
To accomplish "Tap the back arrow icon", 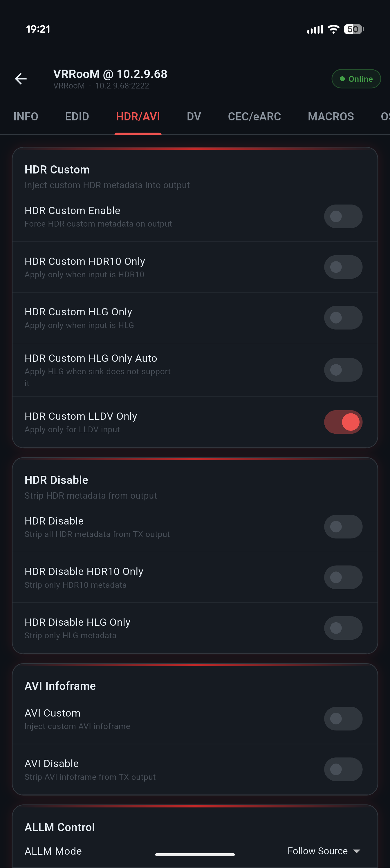I will 21,79.
